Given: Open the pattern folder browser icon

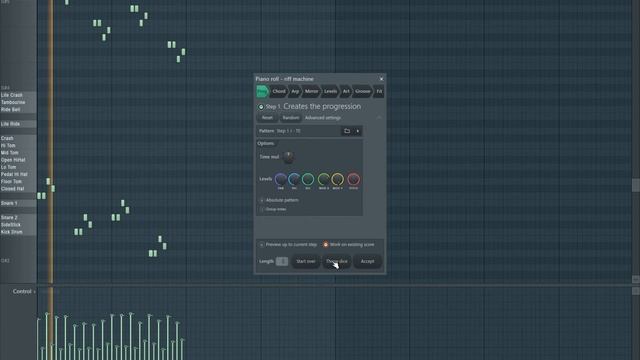Looking at the screenshot, I should (347, 131).
